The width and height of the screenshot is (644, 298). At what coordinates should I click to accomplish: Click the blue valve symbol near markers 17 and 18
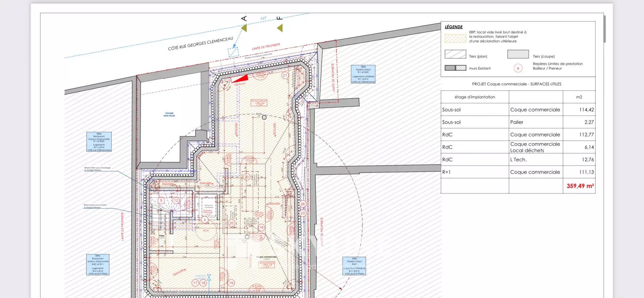(x=209, y=278)
